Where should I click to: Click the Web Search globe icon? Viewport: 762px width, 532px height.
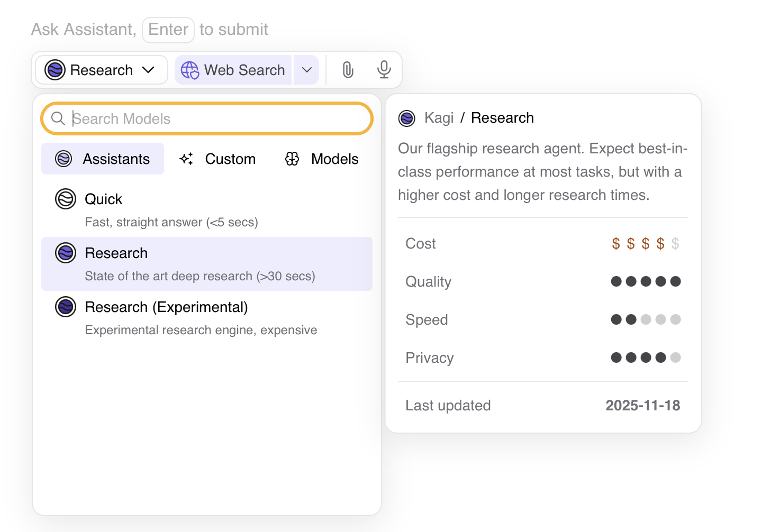(x=190, y=70)
